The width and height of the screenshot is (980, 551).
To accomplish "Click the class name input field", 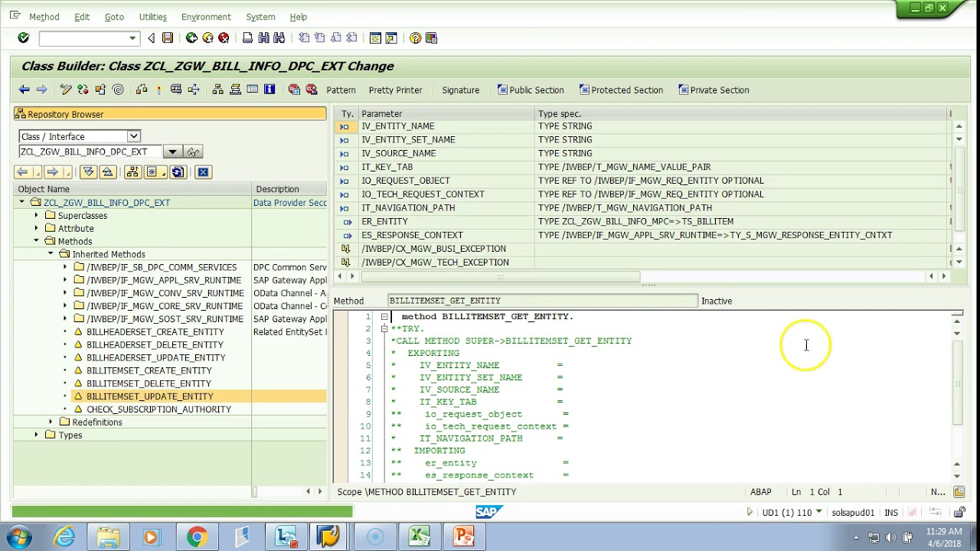I will click(x=91, y=152).
